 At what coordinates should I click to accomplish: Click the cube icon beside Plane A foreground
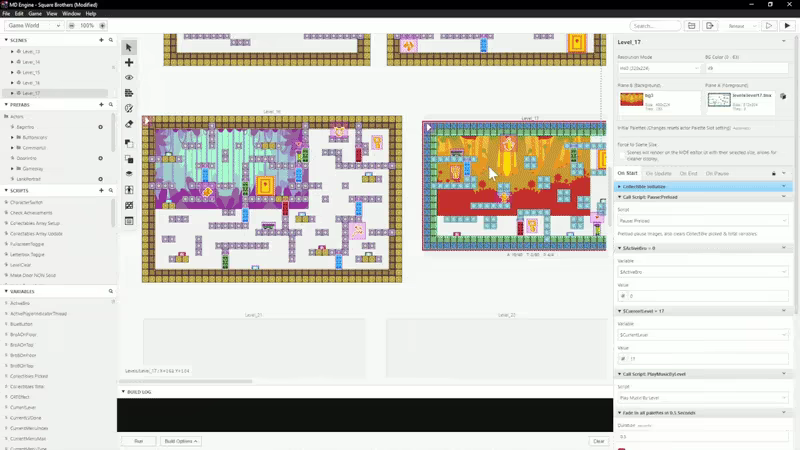click(x=783, y=96)
